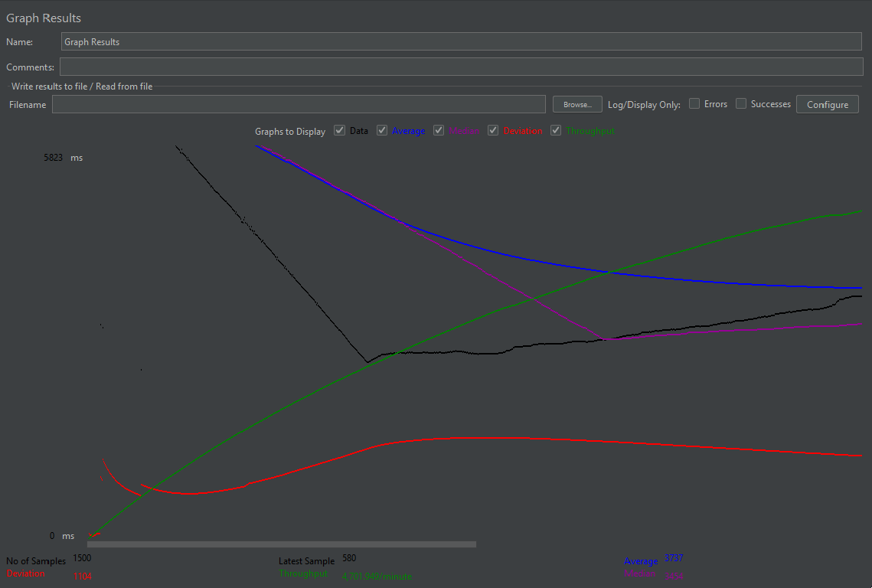
Task: Toggle the Data graph checkbox
Action: [x=339, y=130]
